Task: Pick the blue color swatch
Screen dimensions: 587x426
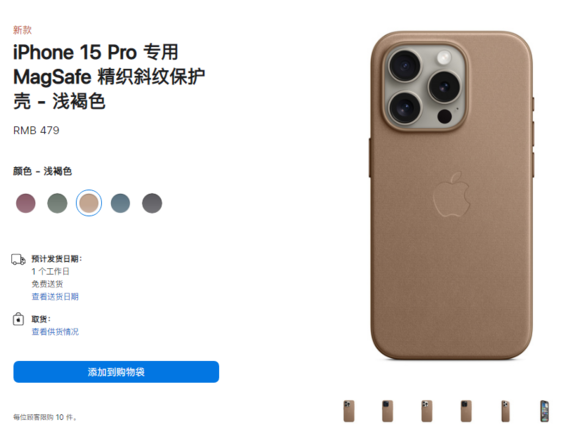Action: [x=121, y=203]
